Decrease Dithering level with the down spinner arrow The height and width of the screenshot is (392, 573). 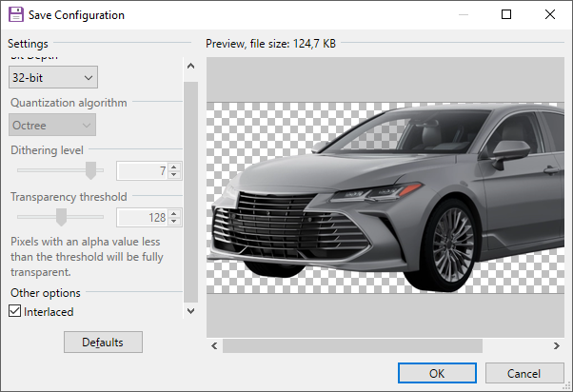click(x=174, y=175)
